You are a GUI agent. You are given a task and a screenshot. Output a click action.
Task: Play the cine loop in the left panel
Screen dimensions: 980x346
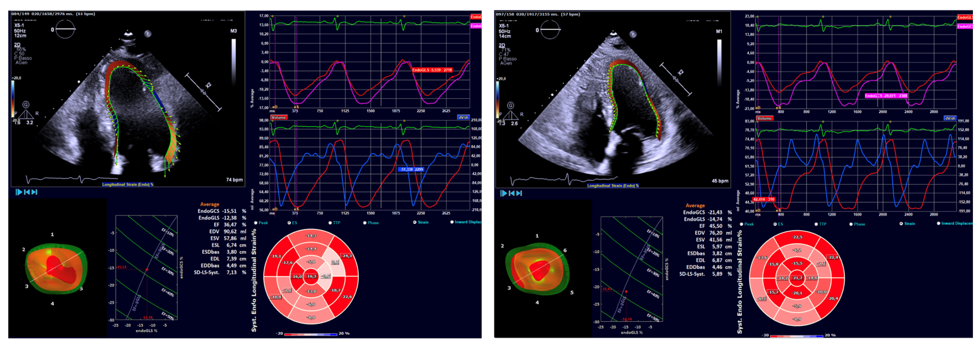point(19,192)
